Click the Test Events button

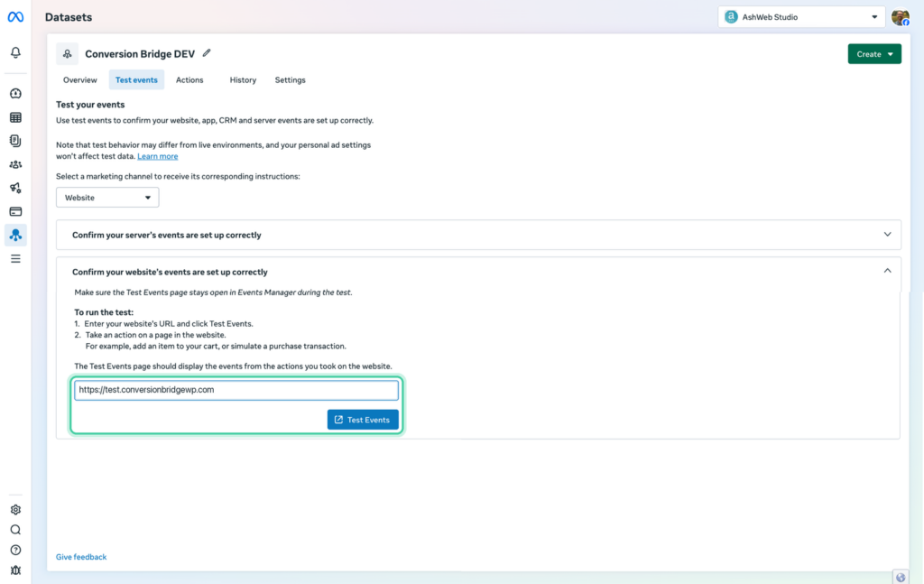(363, 420)
